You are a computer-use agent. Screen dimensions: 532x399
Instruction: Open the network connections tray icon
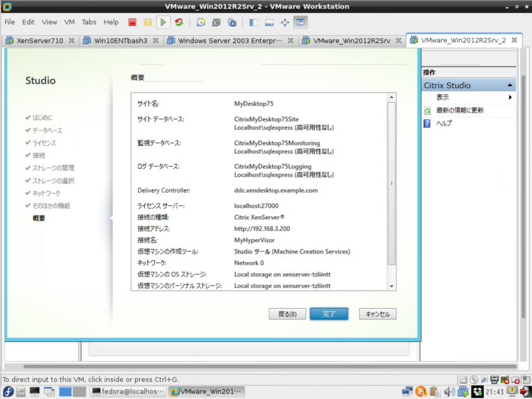pos(407,392)
